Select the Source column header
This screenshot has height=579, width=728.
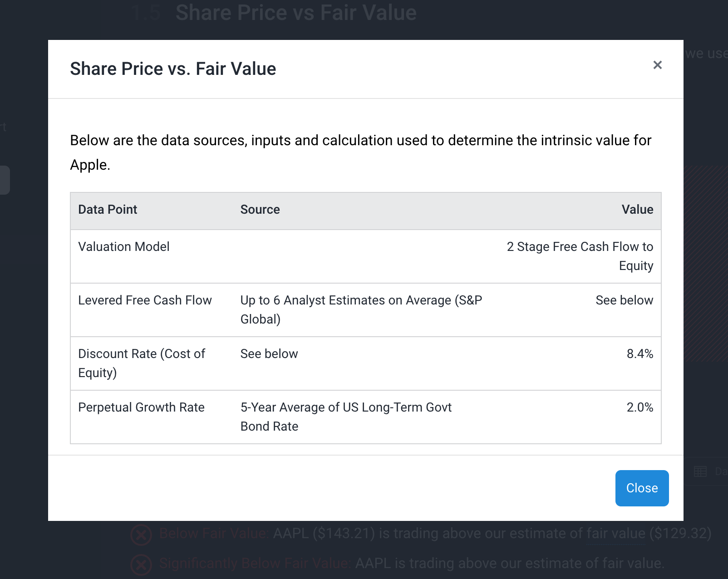coord(260,210)
